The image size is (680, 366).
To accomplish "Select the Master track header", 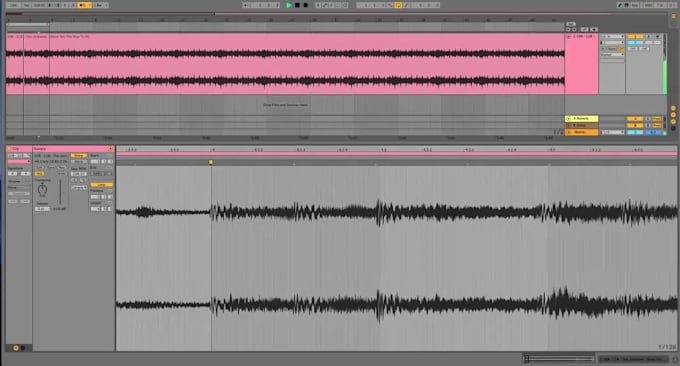I will [x=582, y=132].
